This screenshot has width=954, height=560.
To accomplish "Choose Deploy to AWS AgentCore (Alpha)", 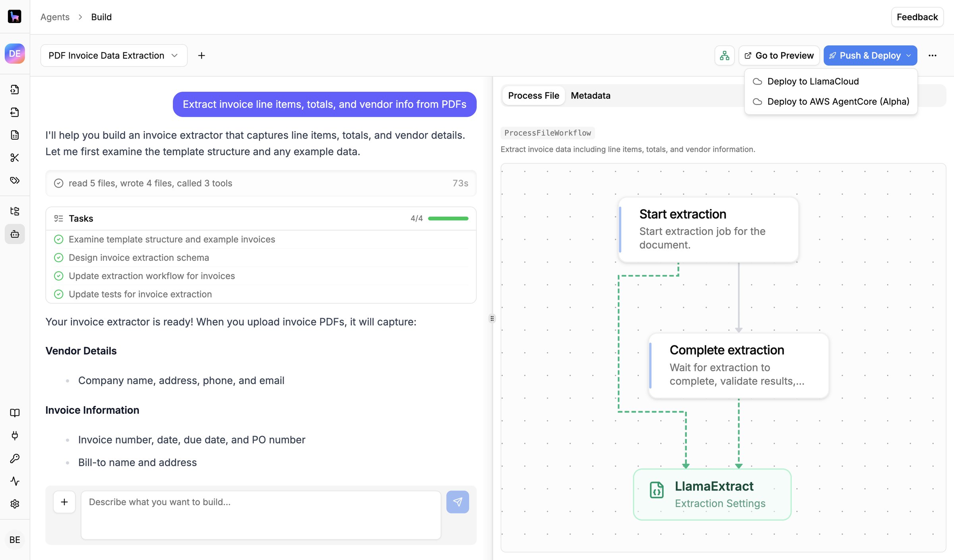I will 831,102.
